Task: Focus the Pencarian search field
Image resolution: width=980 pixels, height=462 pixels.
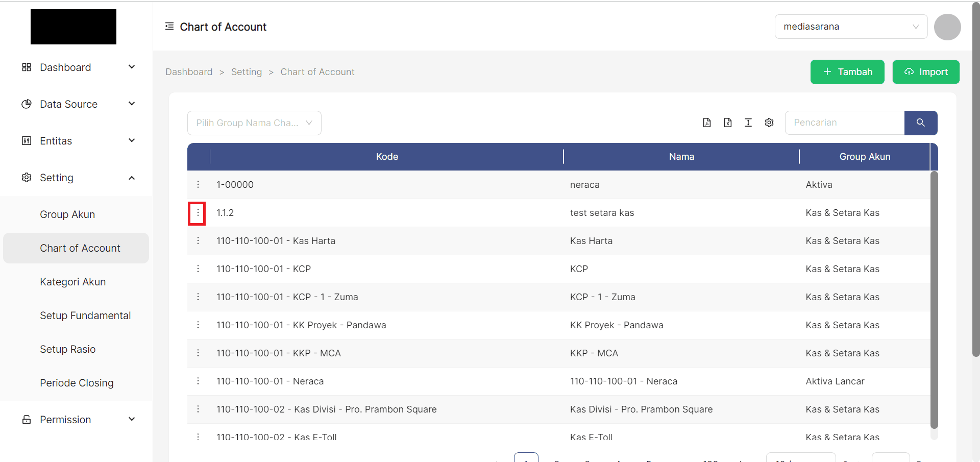Action: pyautogui.click(x=844, y=123)
